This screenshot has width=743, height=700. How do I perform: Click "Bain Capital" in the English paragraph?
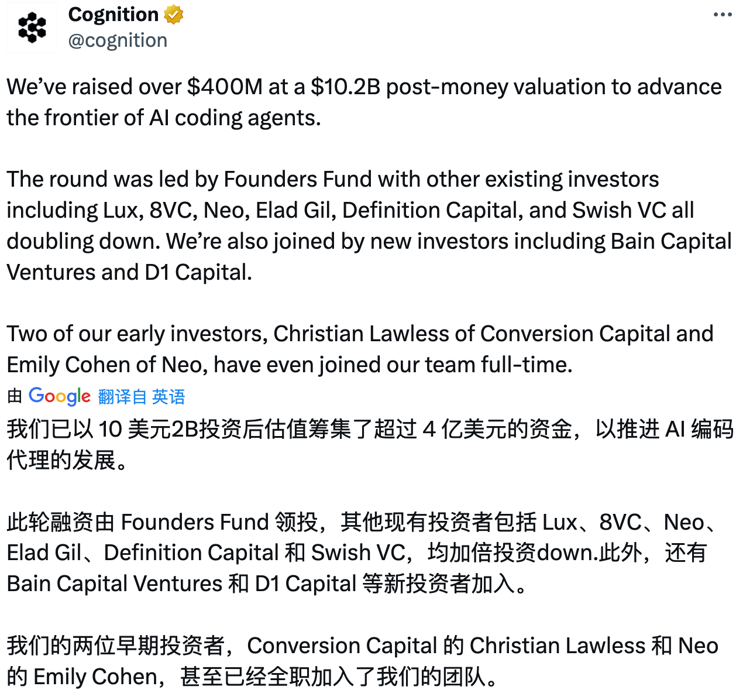click(x=671, y=241)
